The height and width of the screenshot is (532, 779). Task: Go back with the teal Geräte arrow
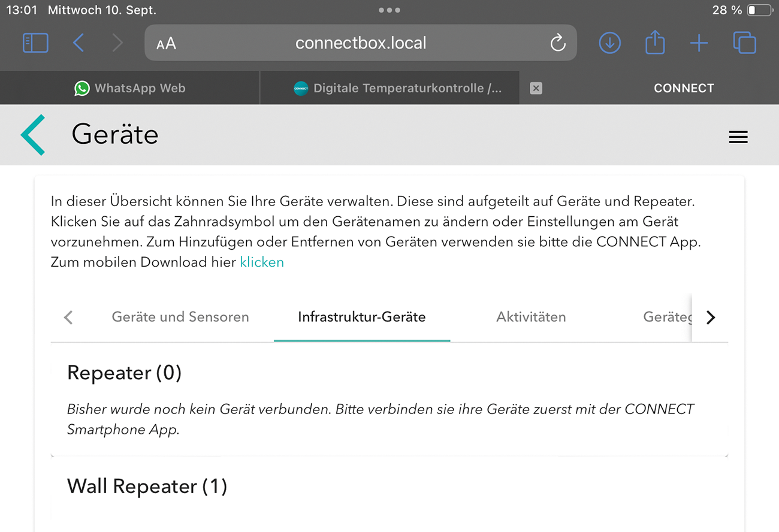[x=34, y=135]
